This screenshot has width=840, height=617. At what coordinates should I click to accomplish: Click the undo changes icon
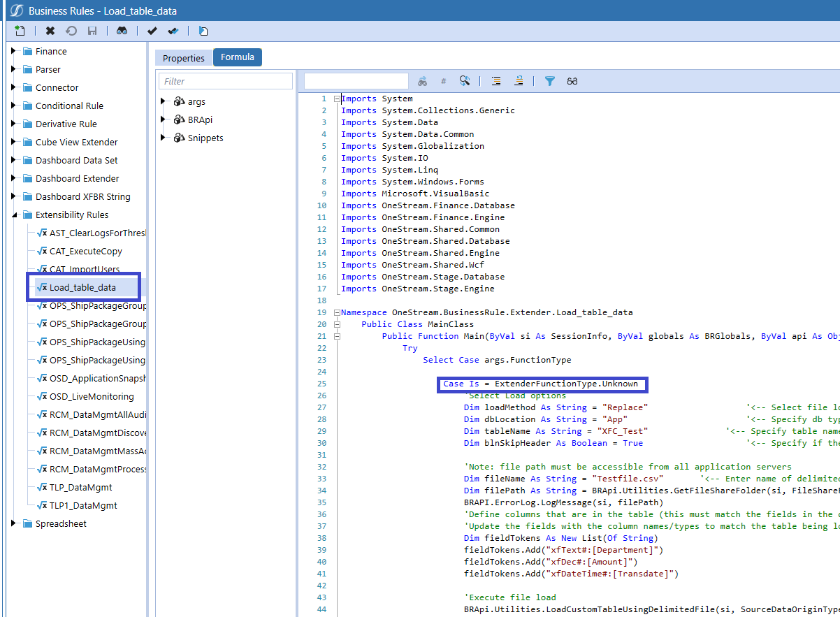(70, 31)
